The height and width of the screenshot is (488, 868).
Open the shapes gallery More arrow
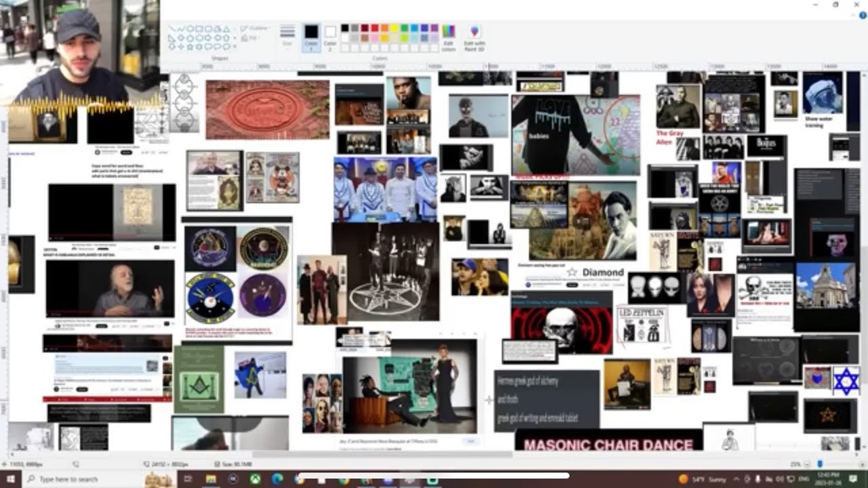(x=234, y=47)
